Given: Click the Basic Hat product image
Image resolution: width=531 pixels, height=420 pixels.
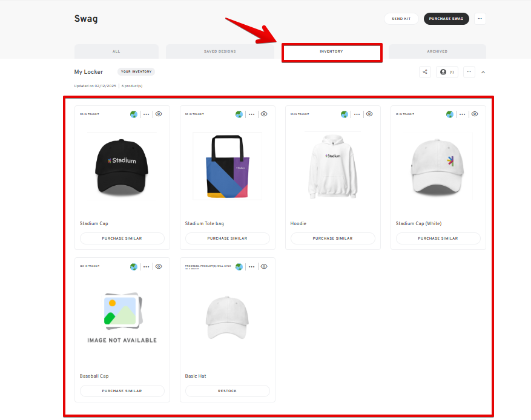Looking at the screenshot, I should click(x=227, y=318).
